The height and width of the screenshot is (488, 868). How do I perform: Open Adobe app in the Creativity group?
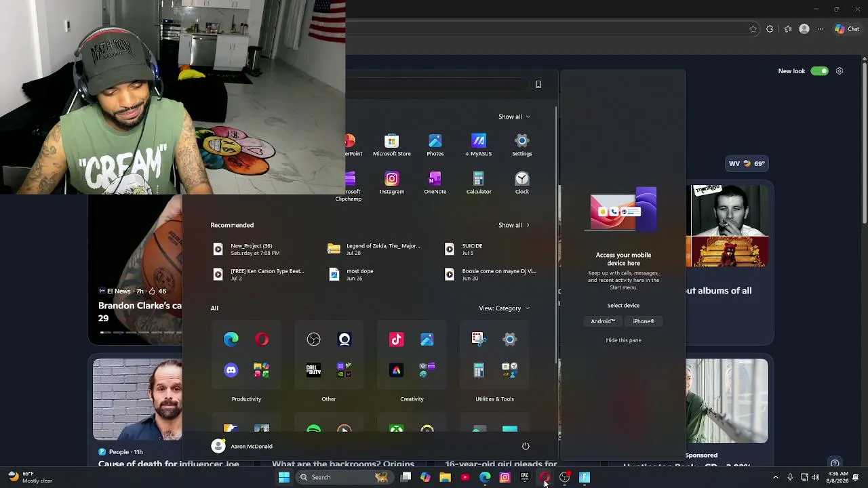pos(396,369)
